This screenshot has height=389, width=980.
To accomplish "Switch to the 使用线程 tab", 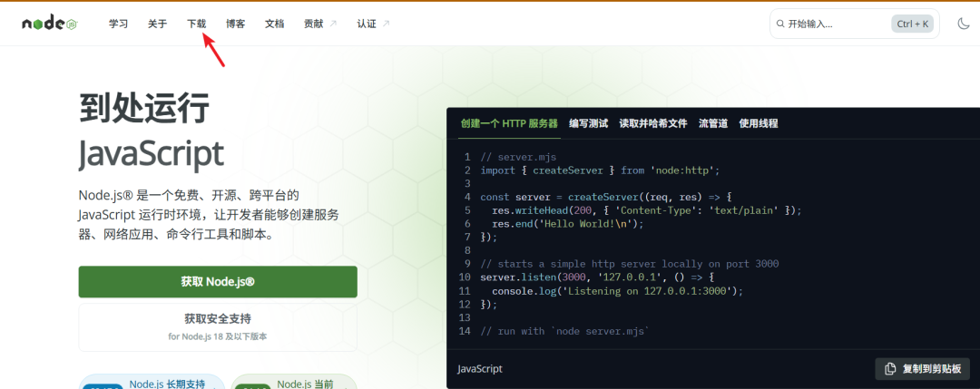I will [x=758, y=123].
